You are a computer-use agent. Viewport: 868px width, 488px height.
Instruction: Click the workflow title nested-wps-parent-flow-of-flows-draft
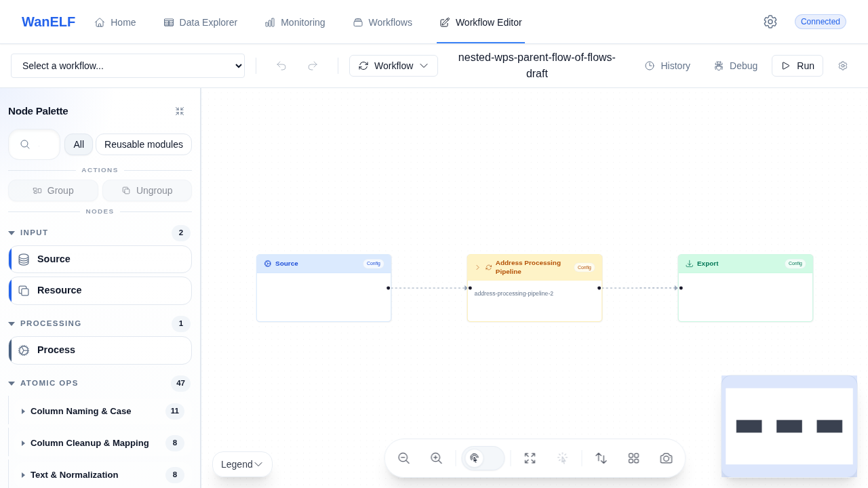537,65
